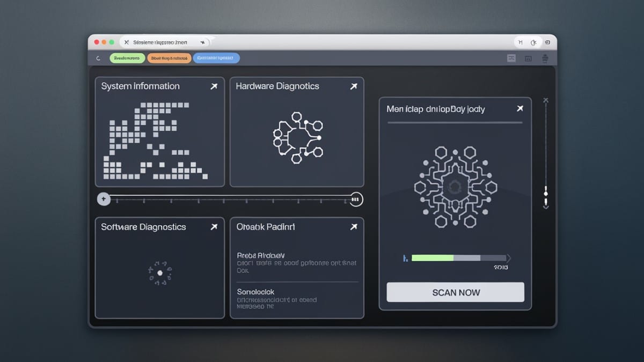Toggle the orange filter pill in the toolbar
Image resolution: width=644 pixels, height=362 pixels.
[x=169, y=58]
